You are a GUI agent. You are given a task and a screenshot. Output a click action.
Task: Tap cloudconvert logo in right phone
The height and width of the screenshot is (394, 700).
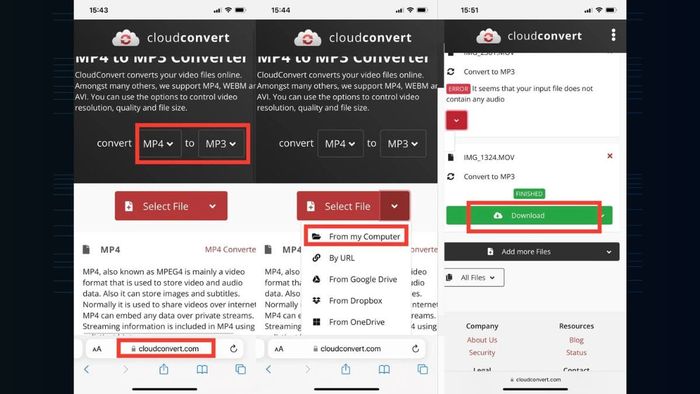click(529, 36)
